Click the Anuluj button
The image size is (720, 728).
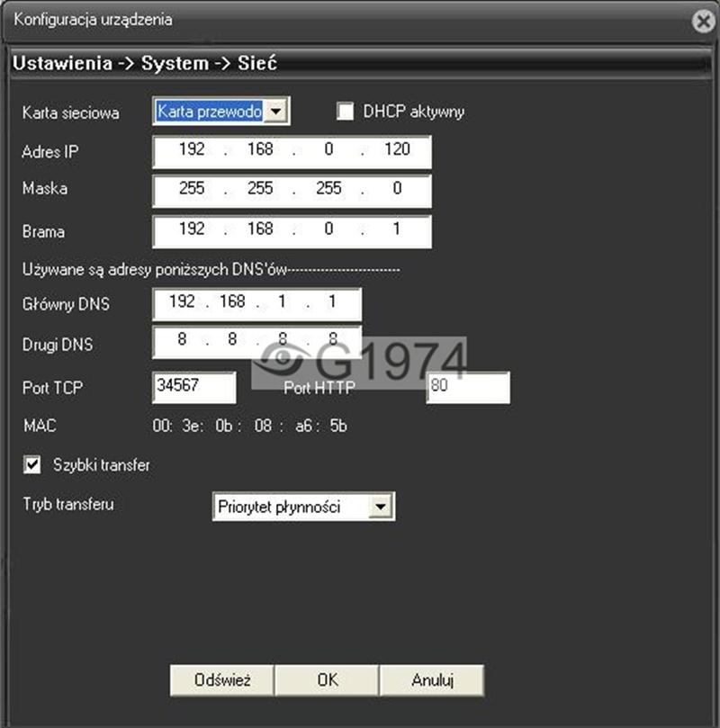(x=432, y=680)
